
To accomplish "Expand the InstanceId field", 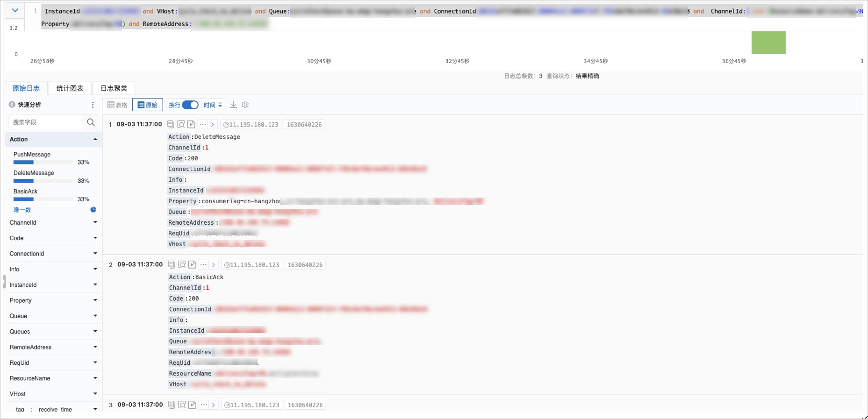I will 95,285.
